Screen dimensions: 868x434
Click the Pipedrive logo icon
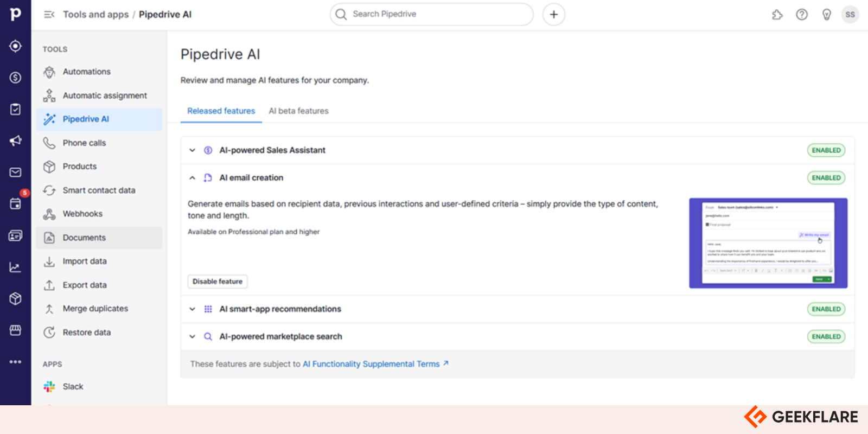[x=15, y=14]
